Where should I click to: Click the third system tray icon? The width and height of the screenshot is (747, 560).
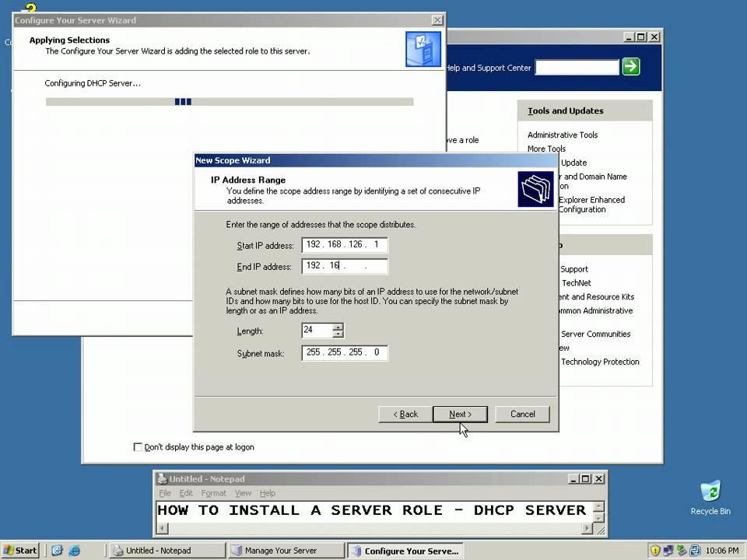(x=682, y=551)
